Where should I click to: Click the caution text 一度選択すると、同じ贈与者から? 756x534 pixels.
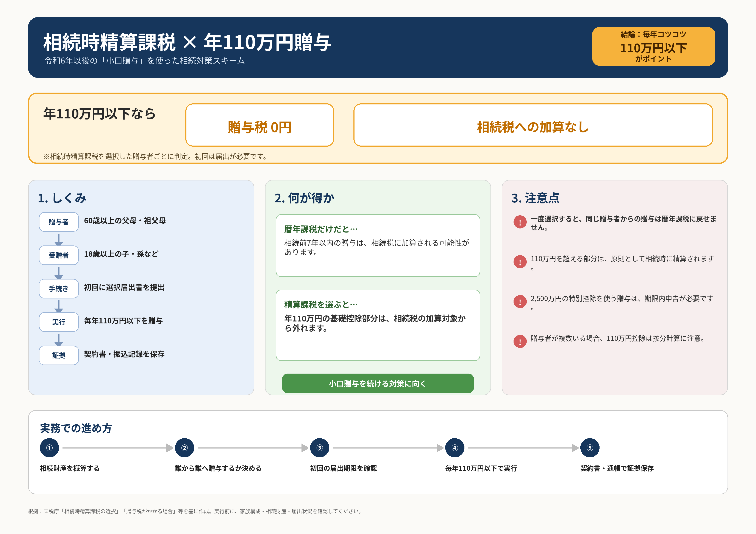(x=623, y=223)
